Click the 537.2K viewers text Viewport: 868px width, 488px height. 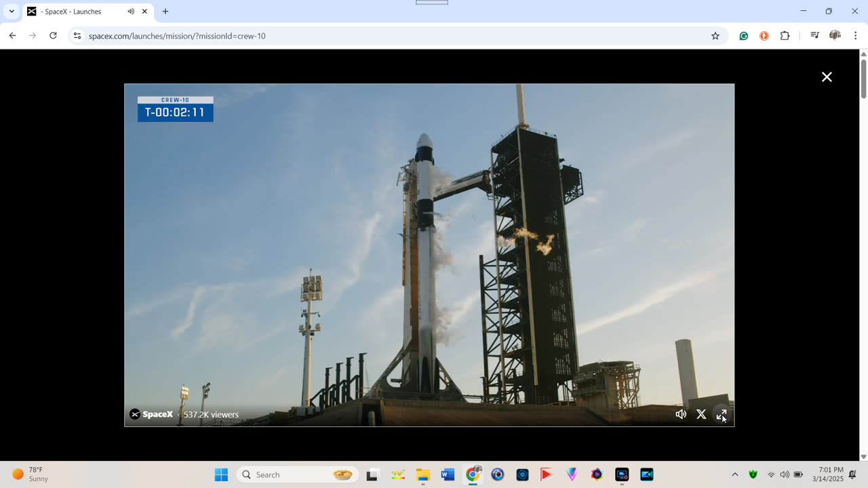[x=211, y=414]
